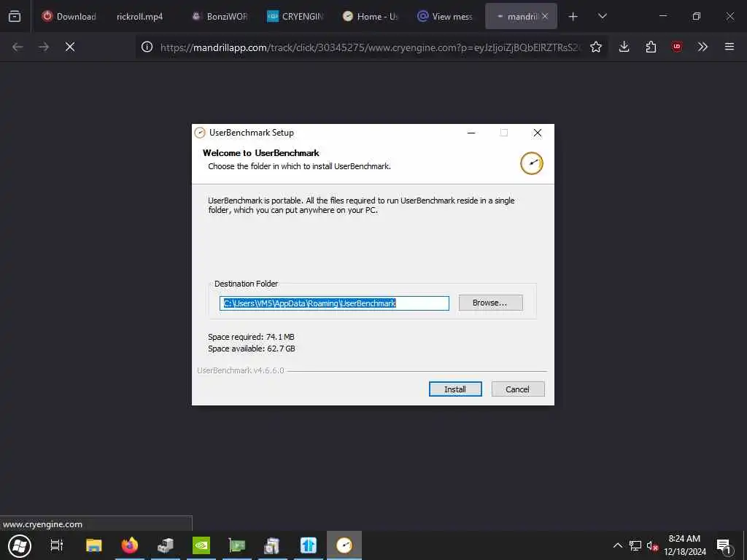
Task: Open network status tray icon
Action: [x=635, y=545]
